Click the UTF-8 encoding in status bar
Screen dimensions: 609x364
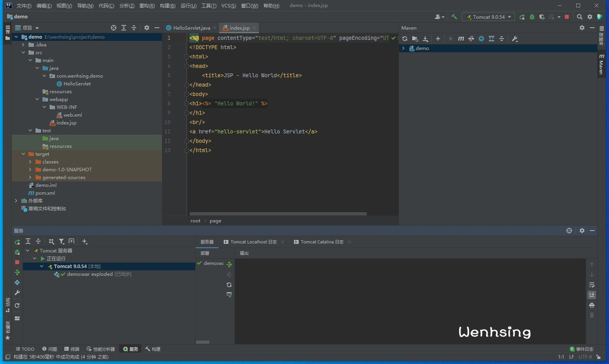585,357
